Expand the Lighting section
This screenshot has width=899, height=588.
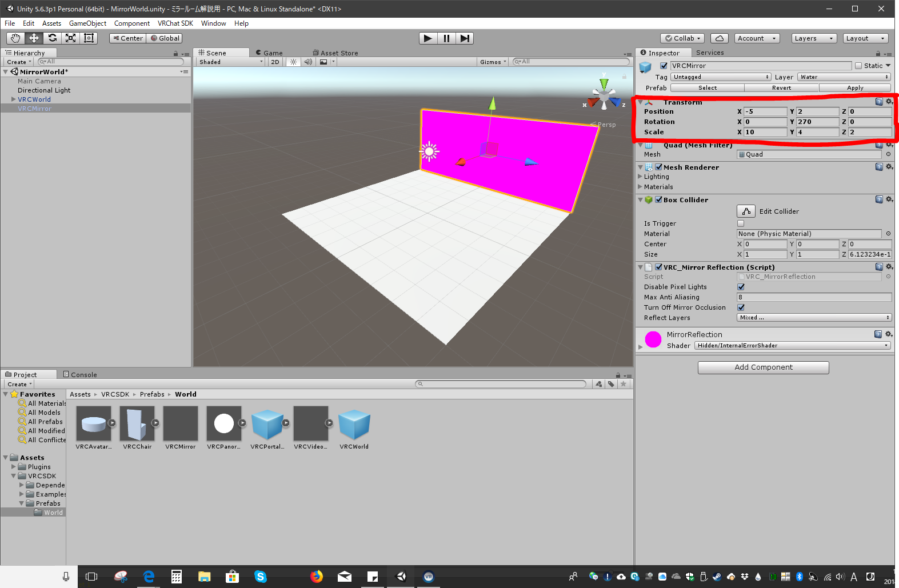point(640,177)
